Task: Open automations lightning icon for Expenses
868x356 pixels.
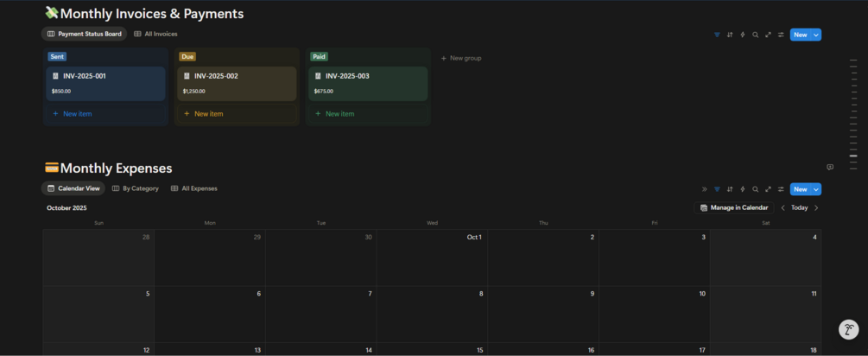Action: 743,188
